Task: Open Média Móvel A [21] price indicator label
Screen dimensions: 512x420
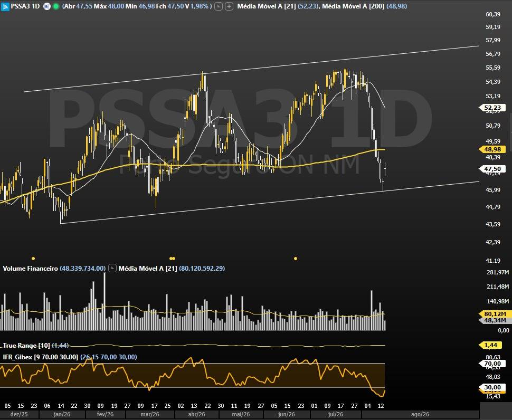Action: point(267,6)
